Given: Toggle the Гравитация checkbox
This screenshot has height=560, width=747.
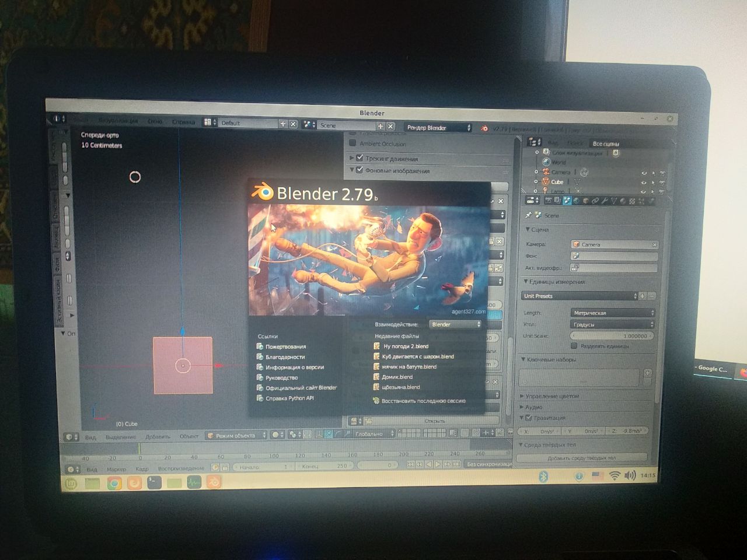Looking at the screenshot, I should point(528,418).
